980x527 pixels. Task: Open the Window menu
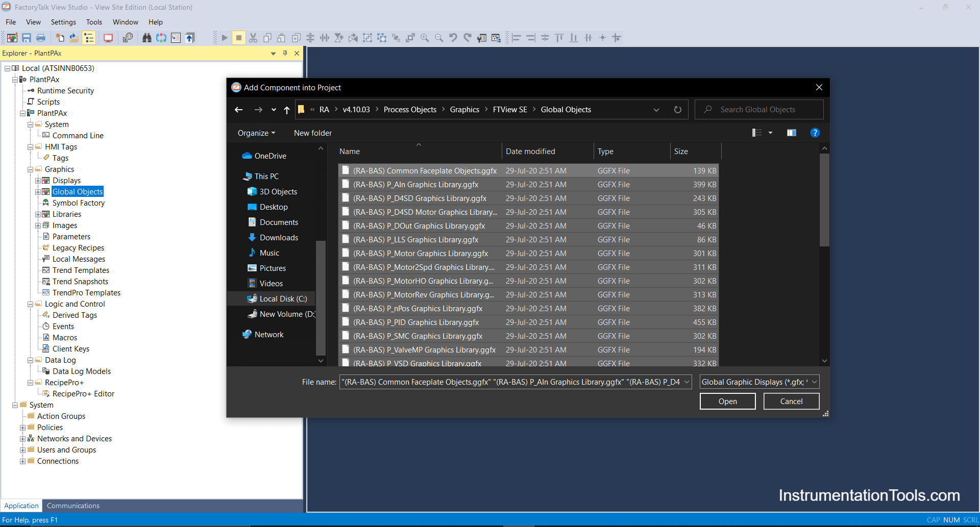pyautogui.click(x=126, y=22)
